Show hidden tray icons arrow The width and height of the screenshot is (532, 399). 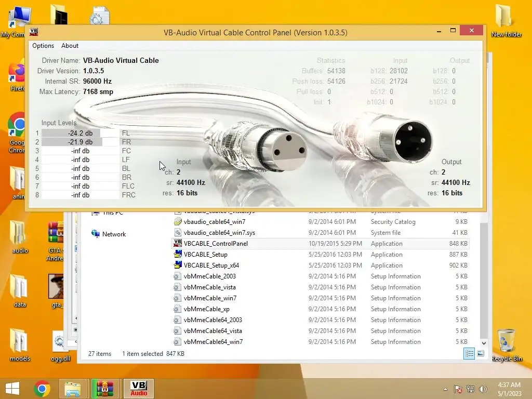tap(445, 389)
